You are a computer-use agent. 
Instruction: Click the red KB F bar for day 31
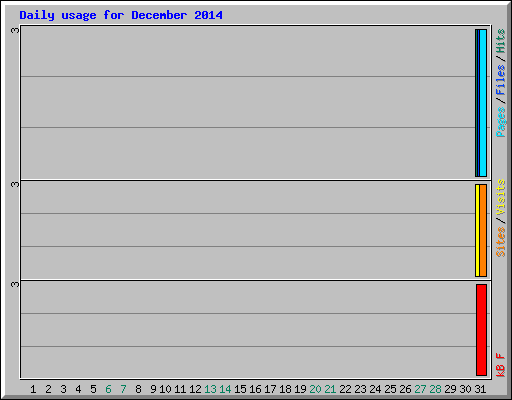tap(481, 330)
